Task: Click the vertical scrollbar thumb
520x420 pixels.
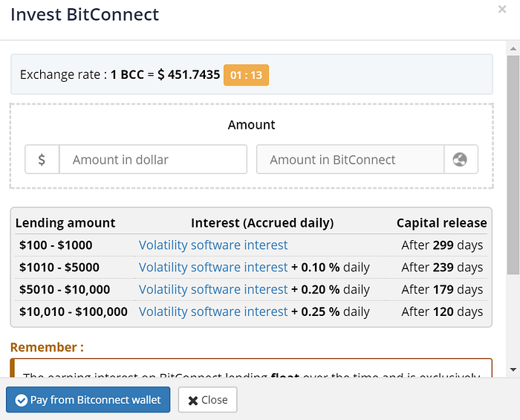Action: (513, 165)
